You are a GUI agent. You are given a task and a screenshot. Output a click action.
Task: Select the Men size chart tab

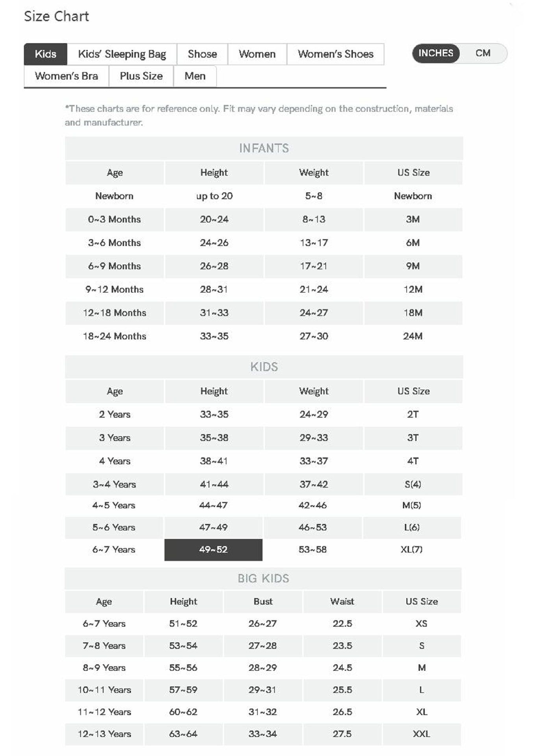click(195, 76)
